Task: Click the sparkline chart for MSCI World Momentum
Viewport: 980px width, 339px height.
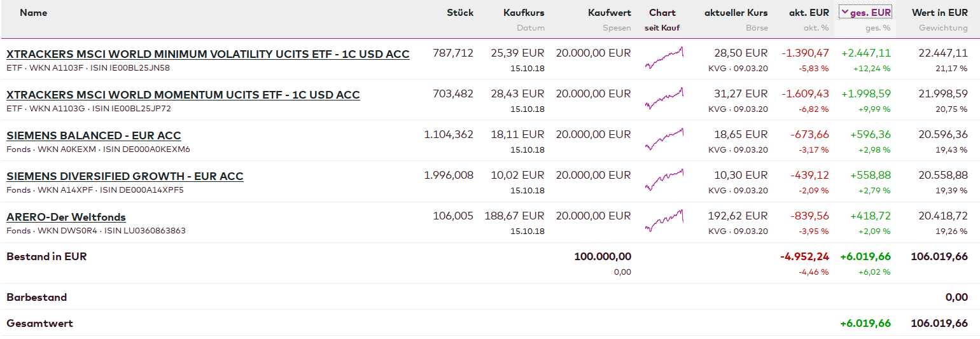Action: click(664, 99)
